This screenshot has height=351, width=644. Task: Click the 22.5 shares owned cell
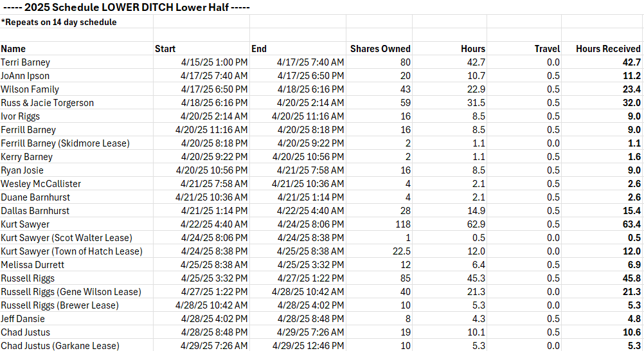point(379,251)
